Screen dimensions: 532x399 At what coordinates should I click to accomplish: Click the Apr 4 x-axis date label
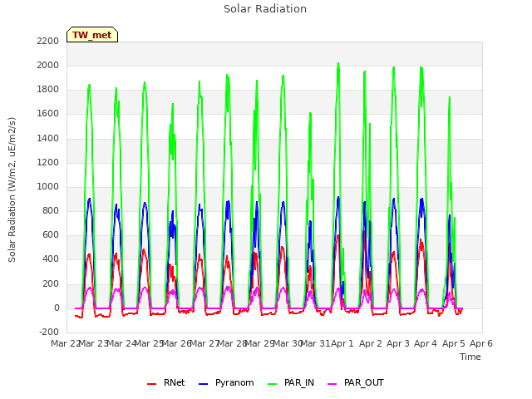[426, 343]
